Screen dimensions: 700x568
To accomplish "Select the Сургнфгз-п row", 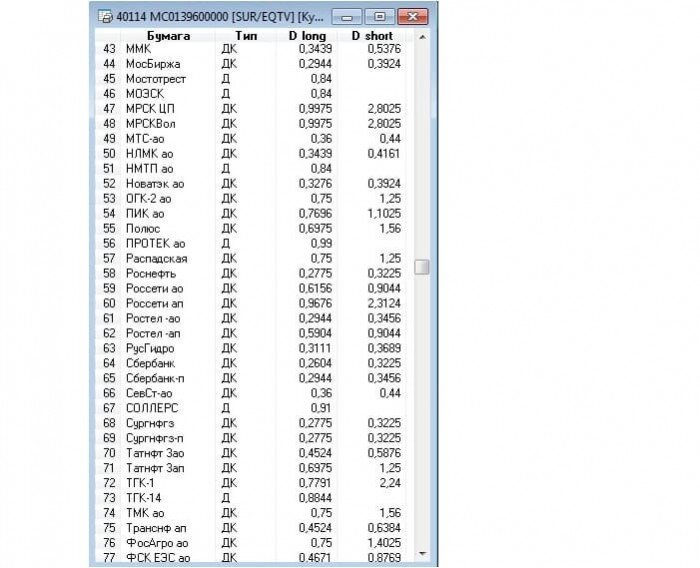I will point(251,438).
